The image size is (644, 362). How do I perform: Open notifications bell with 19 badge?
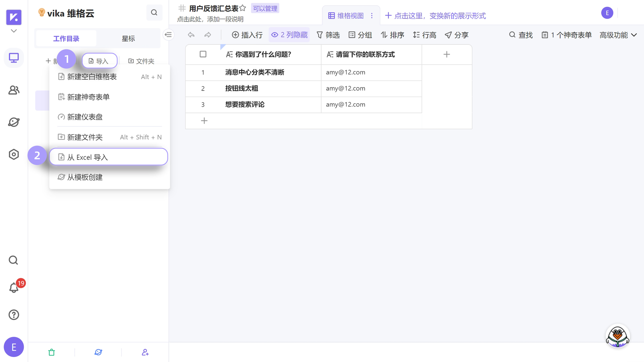tap(14, 287)
